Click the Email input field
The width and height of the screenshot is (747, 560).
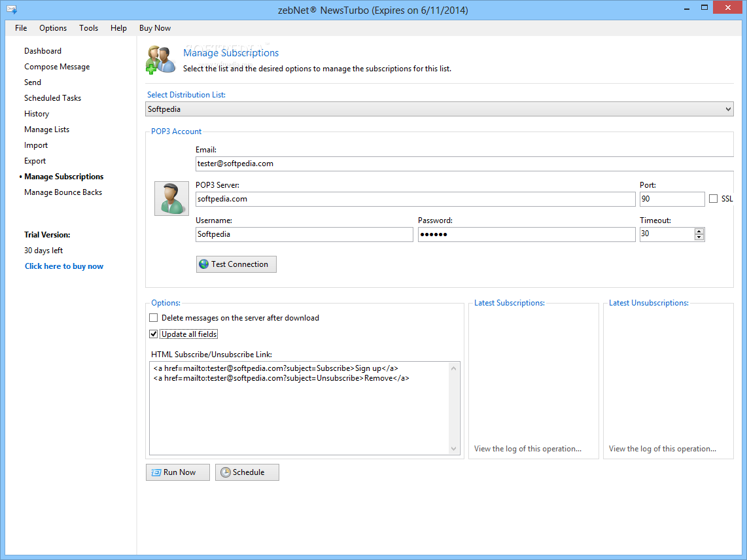click(464, 164)
